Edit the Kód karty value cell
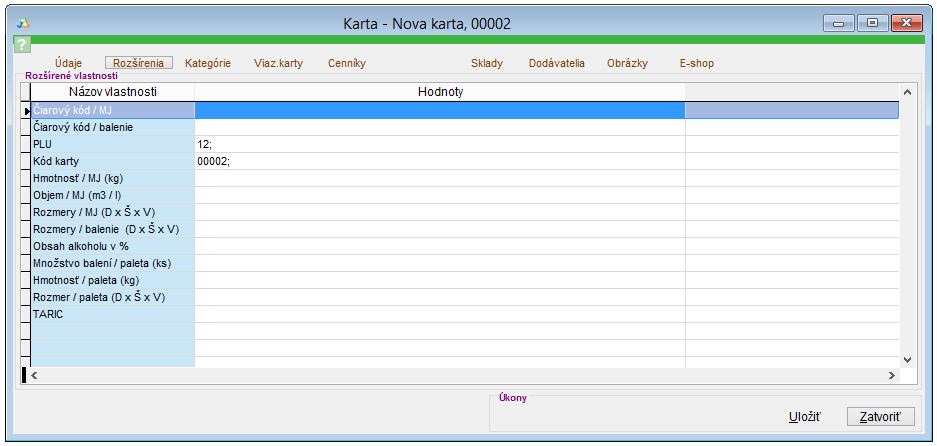Image resolution: width=937 pixels, height=446 pixels. [x=439, y=162]
